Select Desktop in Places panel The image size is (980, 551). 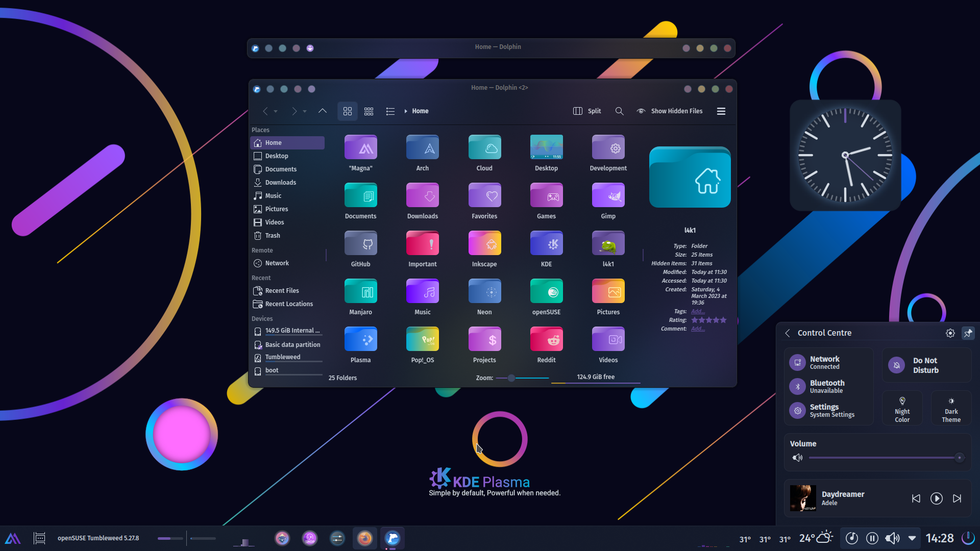[287, 156]
